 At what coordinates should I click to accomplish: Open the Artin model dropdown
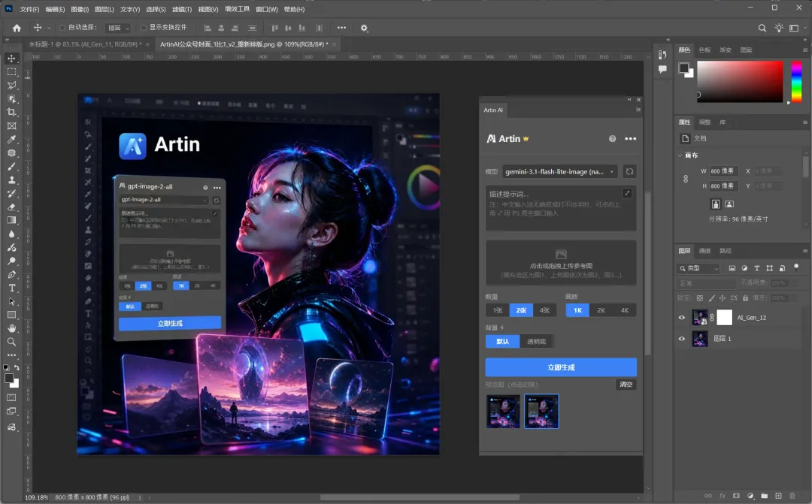(x=560, y=171)
